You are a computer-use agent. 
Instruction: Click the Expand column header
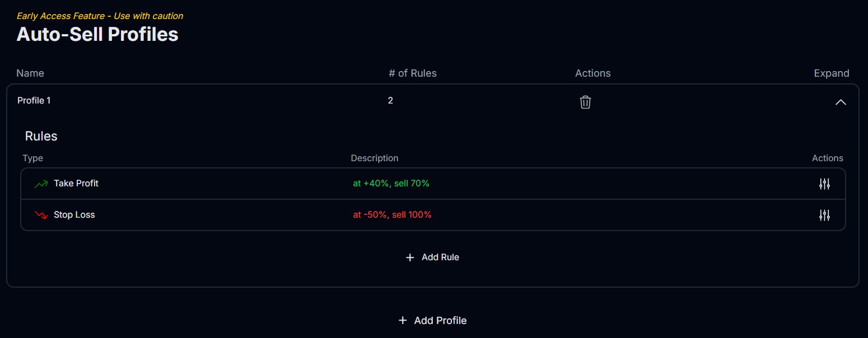pyautogui.click(x=832, y=73)
